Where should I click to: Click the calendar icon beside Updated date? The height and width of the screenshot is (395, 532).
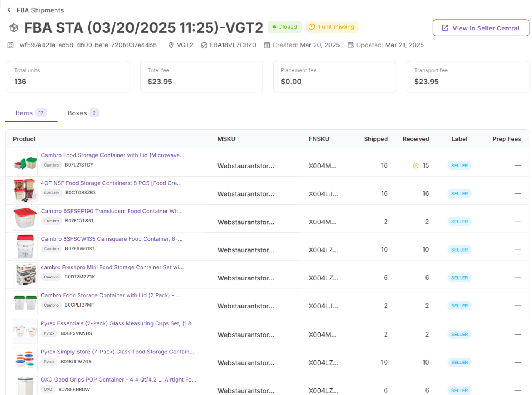[x=351, y=45]
